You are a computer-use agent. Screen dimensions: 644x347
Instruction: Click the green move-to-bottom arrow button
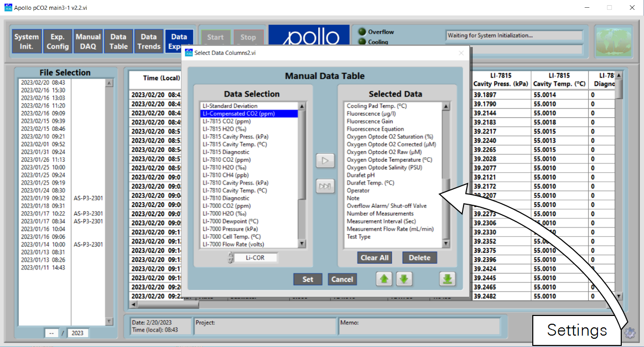(x=447, y=279)
